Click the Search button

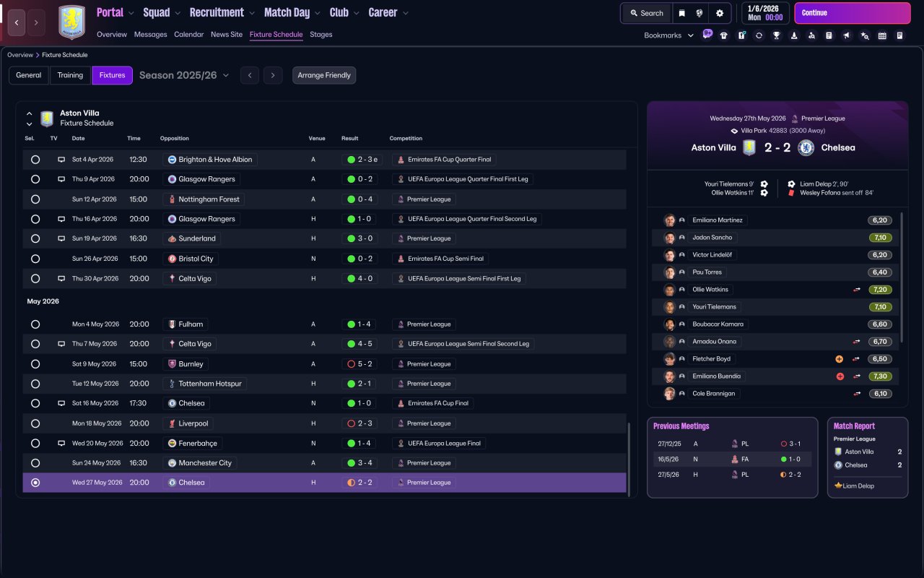coord(647,13)
